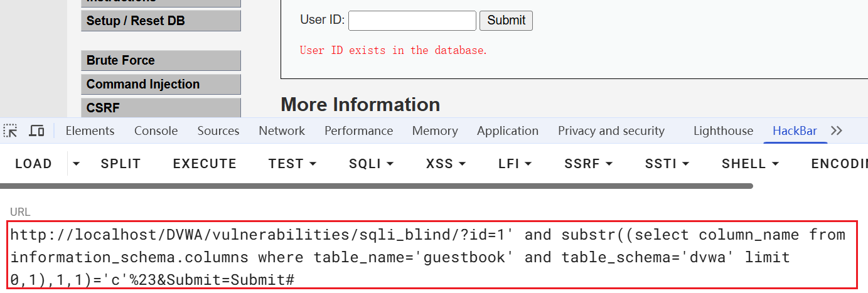The height and width of the screenshot is (293, 868).
Task: Open the dropdown arrow beside LOAD
Action: pos(77,164)
